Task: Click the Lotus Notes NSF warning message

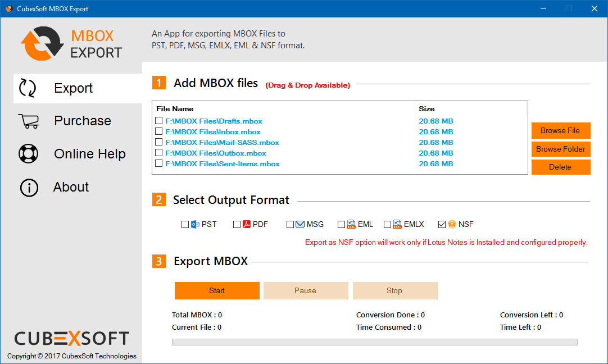Action: point(446,242)
